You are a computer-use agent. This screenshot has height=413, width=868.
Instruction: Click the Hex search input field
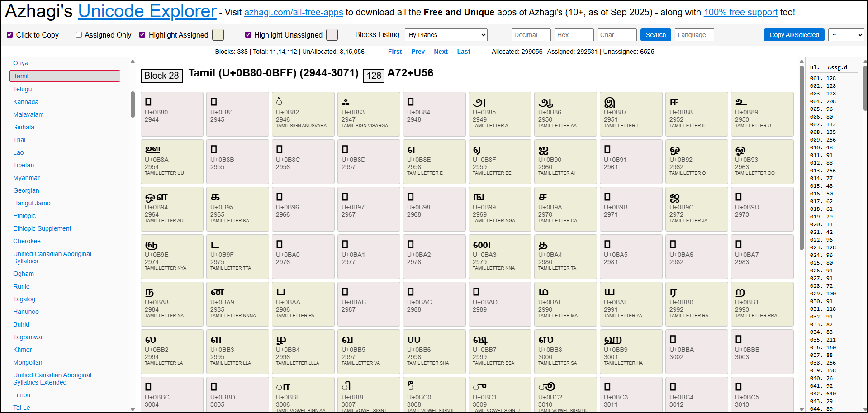pyautogui.click(x=574, y=34)
